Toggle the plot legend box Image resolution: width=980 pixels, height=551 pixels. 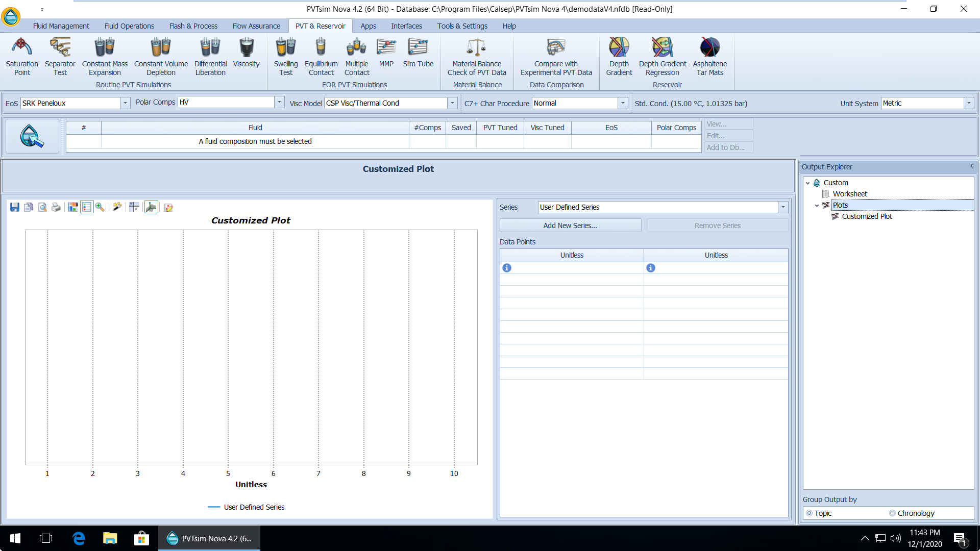87,207
